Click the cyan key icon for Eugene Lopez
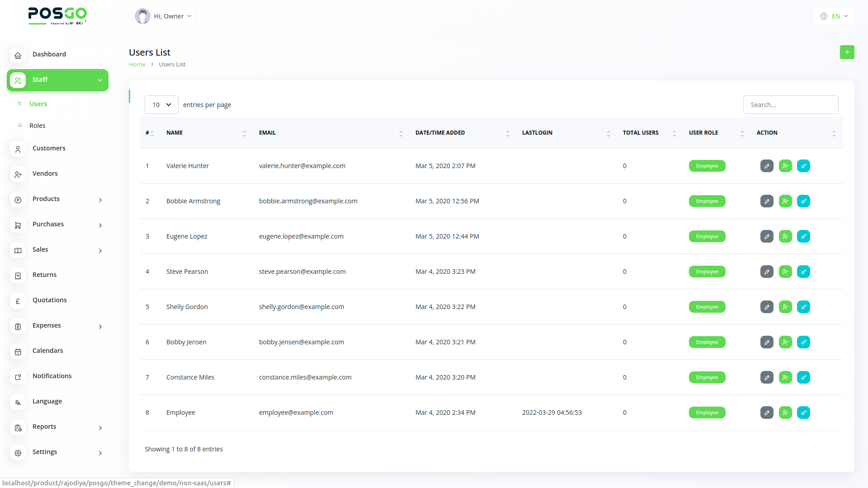This screenshot has width=868, height=488. (803, 236)
